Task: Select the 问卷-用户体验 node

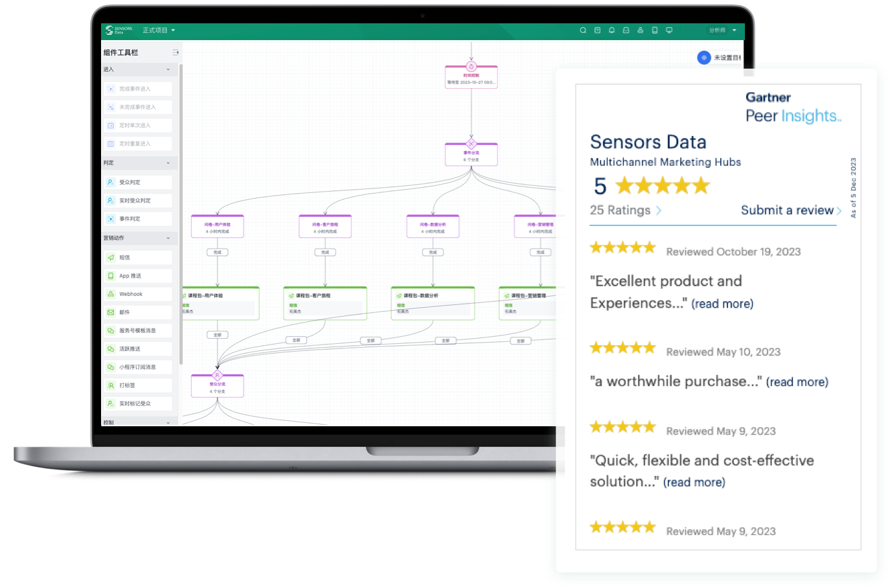Action: [x=218, y=226]
